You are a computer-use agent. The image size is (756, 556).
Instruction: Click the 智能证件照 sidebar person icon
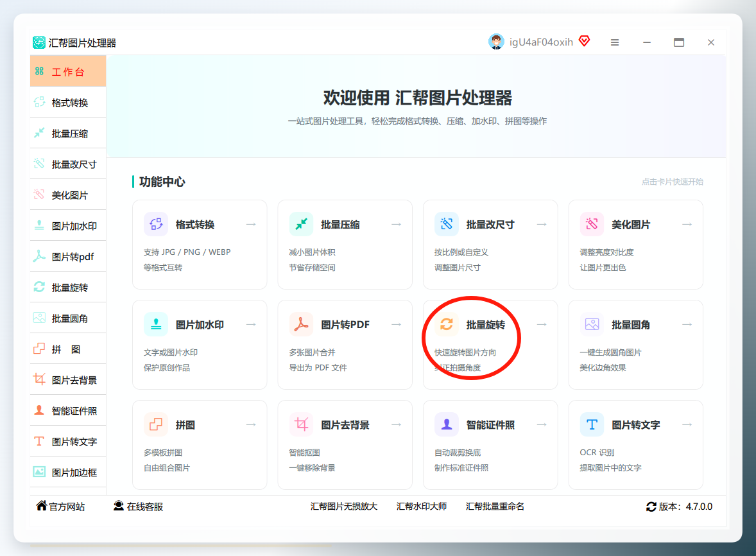(39, 410)
